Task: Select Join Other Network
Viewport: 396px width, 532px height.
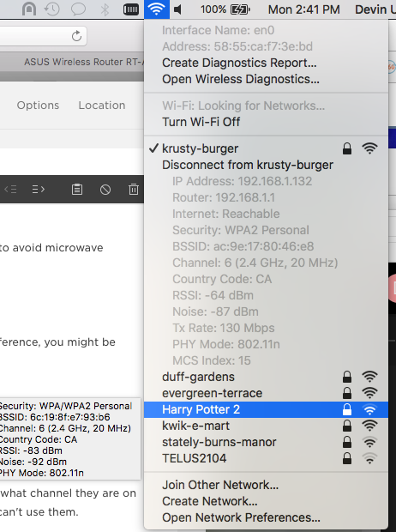Action: [x=267, y=485]
